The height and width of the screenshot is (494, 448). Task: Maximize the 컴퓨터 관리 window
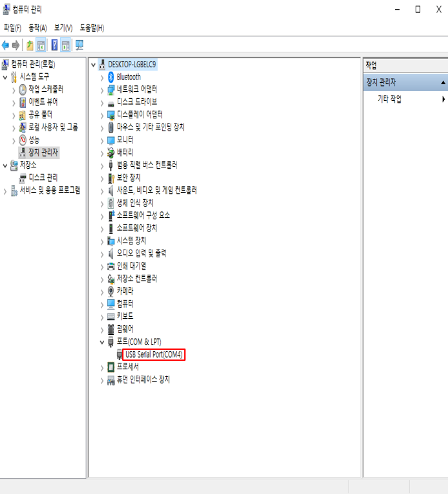418,10
